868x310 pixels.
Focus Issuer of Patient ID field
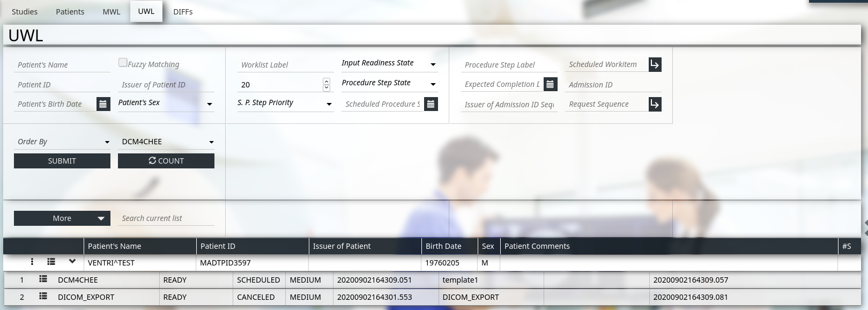click(x=166, y=85)
